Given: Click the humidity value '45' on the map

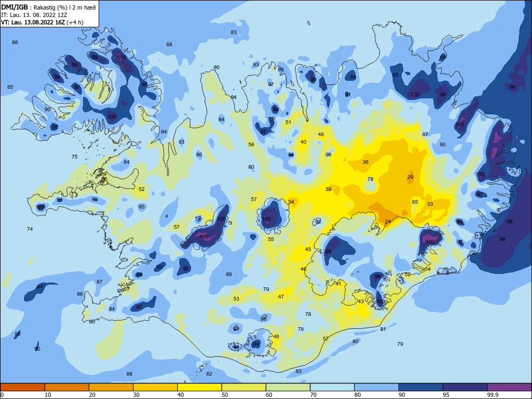Looking at the screenshot, I should click(x=308, y=249).
